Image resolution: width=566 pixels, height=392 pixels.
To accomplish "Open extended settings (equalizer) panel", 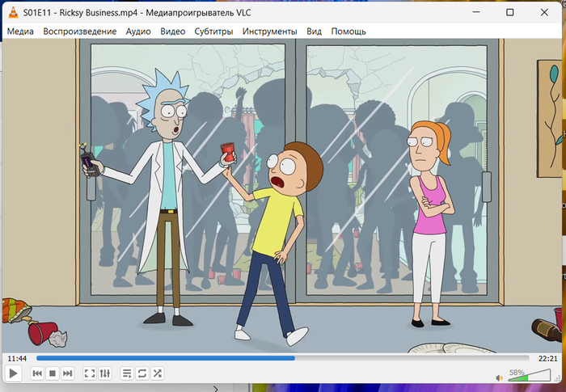I will [105, 373].
